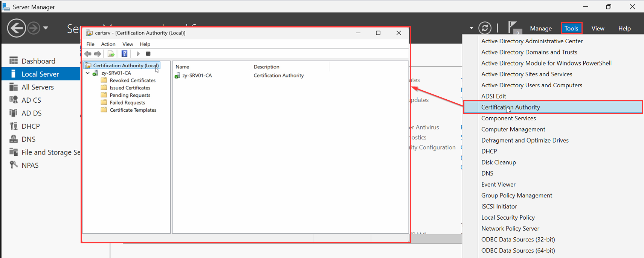Open Active Directory Administrative Center
644x258 pixels.
(x=532, y=41)
